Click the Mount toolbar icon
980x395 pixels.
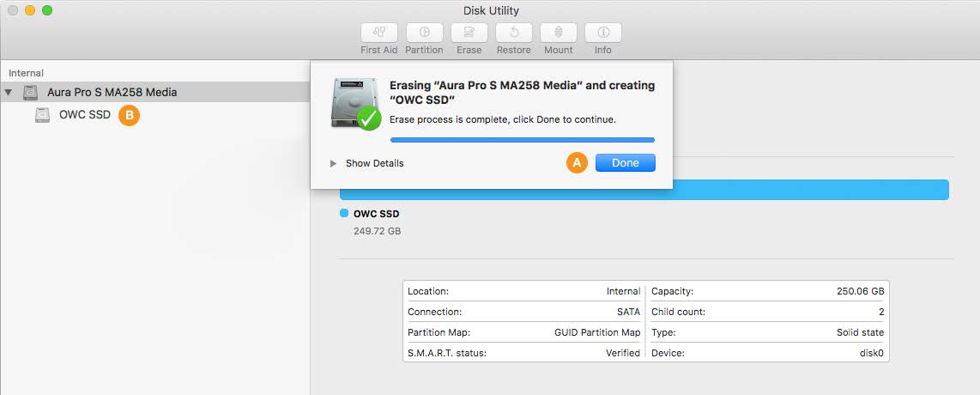point(558,33)
